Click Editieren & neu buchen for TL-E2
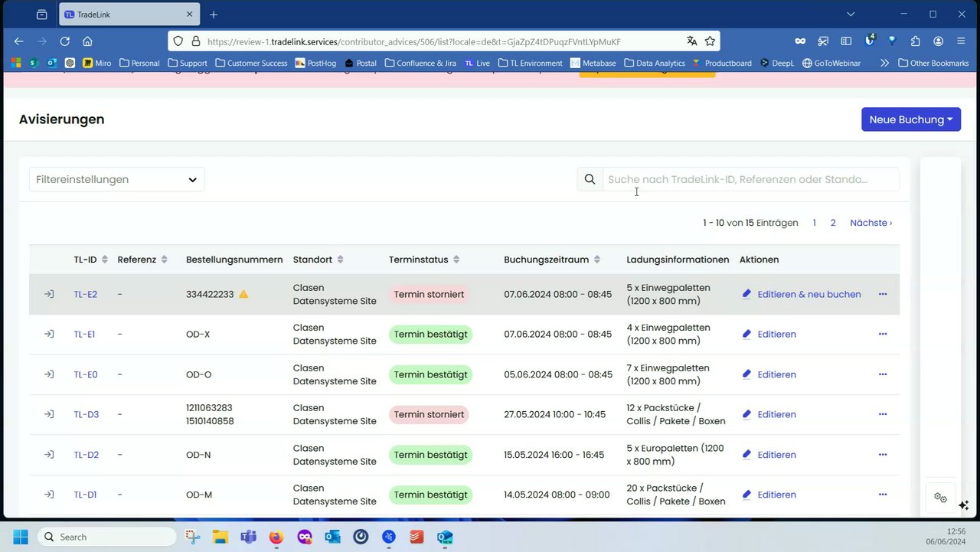The image size is (980, 552). point(802,294)
